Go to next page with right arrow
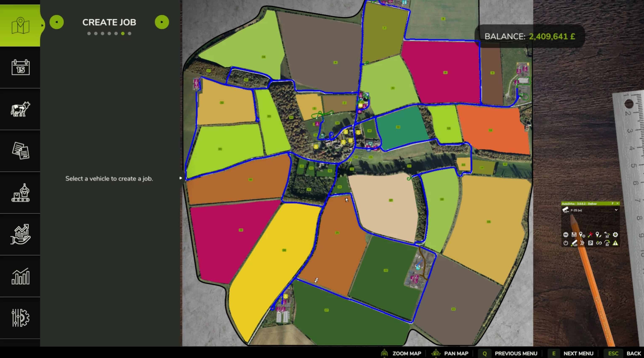Screen dimensions: 644x358 coord(162,22)
